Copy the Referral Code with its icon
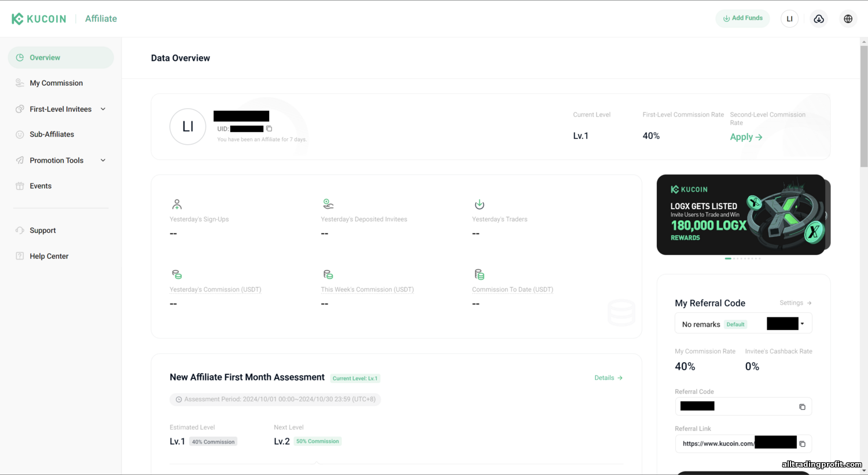This screenshot has height=475, width=868. [x=802, y=407]
